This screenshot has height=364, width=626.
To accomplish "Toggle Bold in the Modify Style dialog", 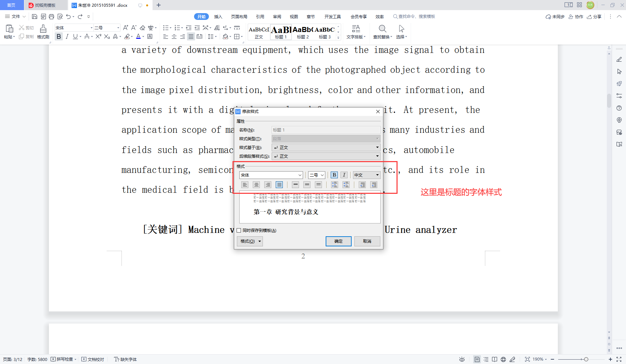I will click(334, 175).
